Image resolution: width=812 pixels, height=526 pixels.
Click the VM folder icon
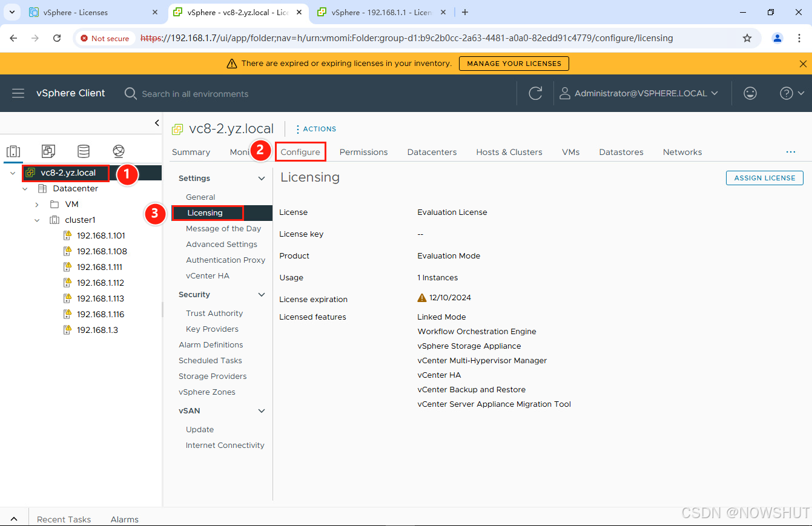[x=54, y=204]
